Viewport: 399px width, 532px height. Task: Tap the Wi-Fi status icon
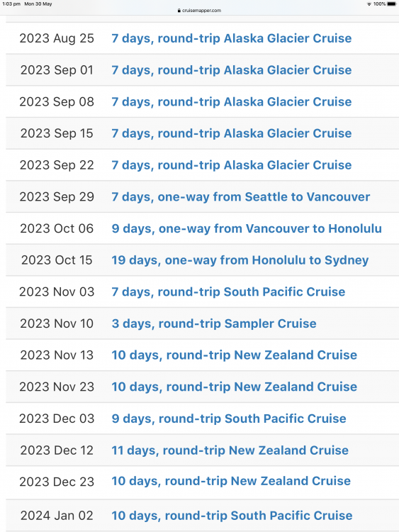[x=369, y=4]
